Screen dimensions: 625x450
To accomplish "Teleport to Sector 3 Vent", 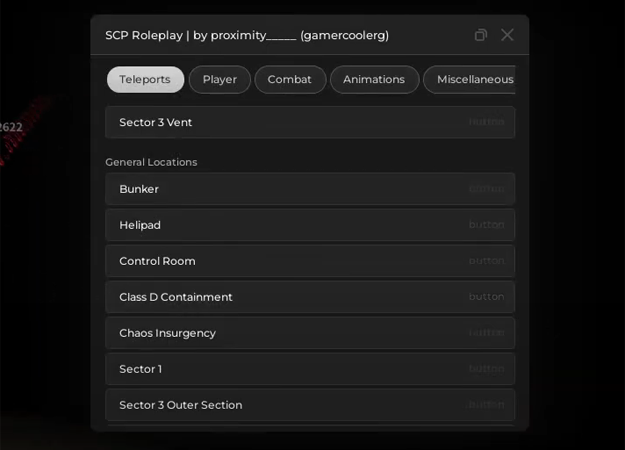I will (310, 122).
